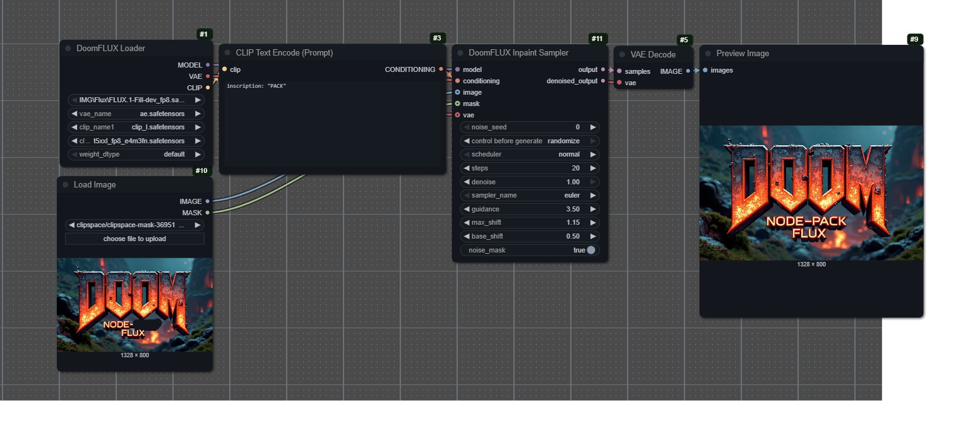Image resolution: width=980 pixels, height=445 pixels.
Task: Increase guidance with its right arrow
Action: tap(592, 209)
